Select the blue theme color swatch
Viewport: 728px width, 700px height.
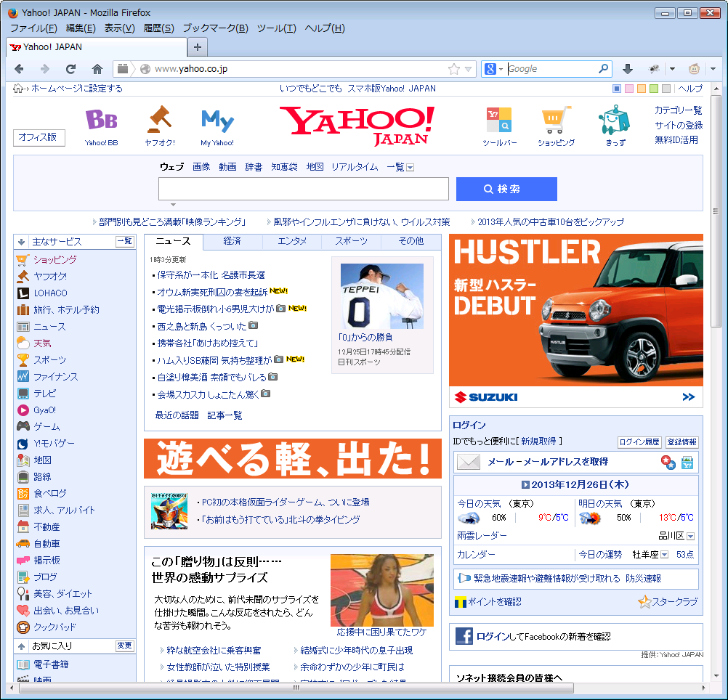pyautogui.click(x=617, y=89)
